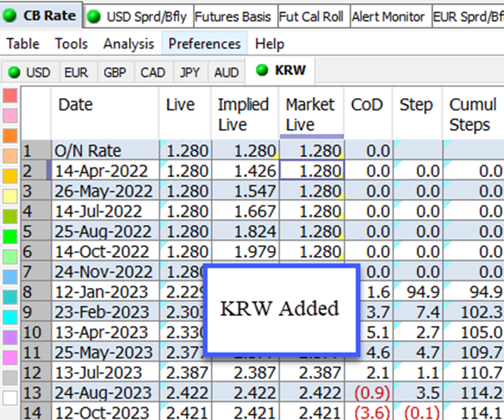Click the green status light on USD Sprd/Bfly tab

click(x=94, y=17)
